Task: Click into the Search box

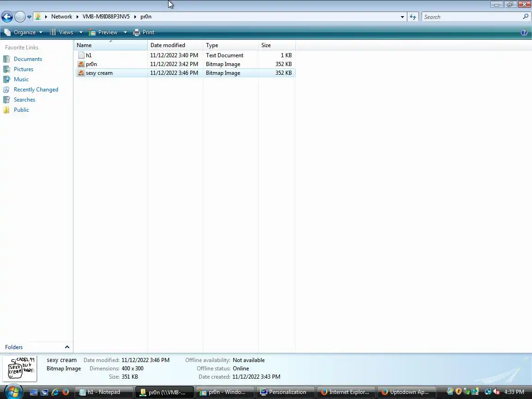Action: [x=472, y=17]
